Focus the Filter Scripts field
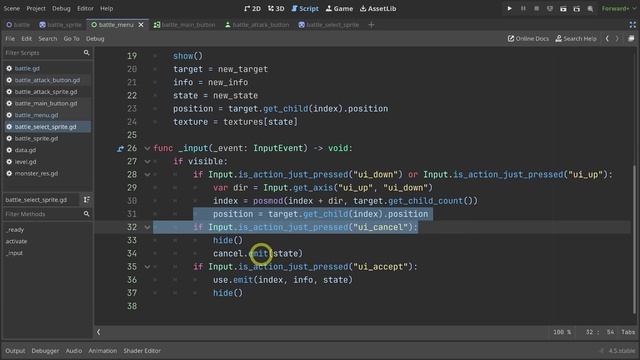Viewport: 640px width, 360px height. (x=47, y=53)
